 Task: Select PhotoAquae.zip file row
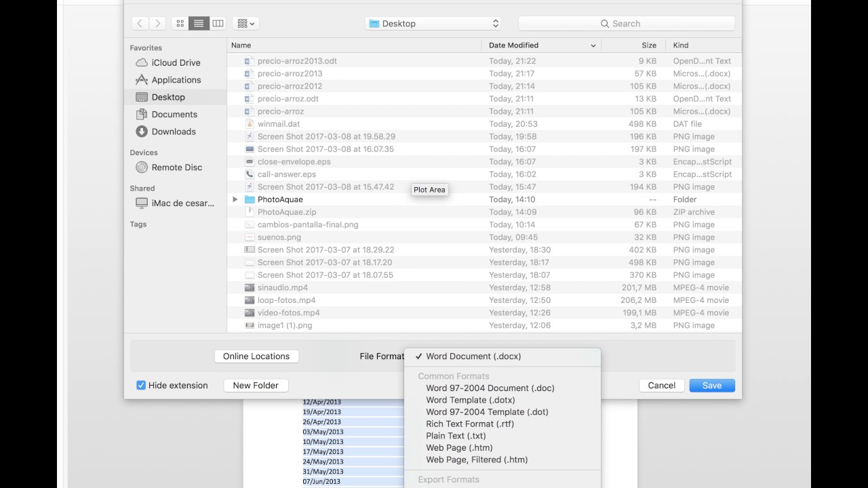[484, 212]
